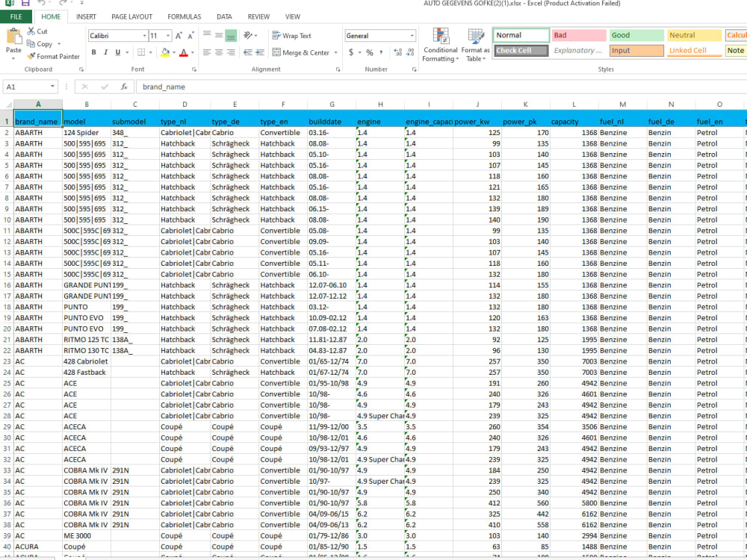747x560 pixels.
Task: Click the orientation text-angle icon
Action: tap(248, 35)
